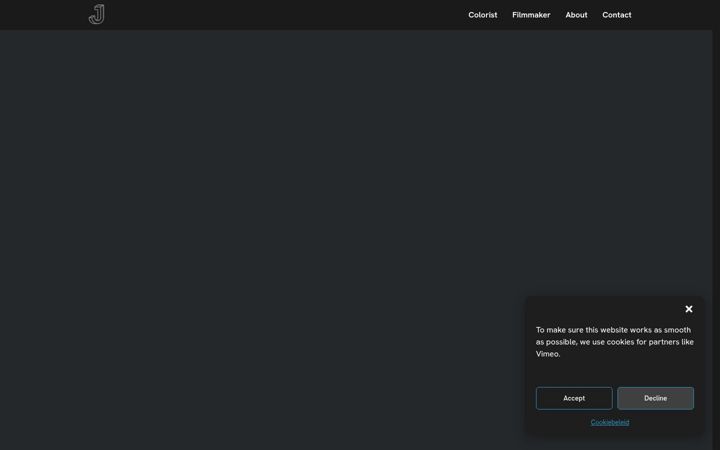Click the J logo in header
This screenshot has height=450, width=720.
point(96,14)
